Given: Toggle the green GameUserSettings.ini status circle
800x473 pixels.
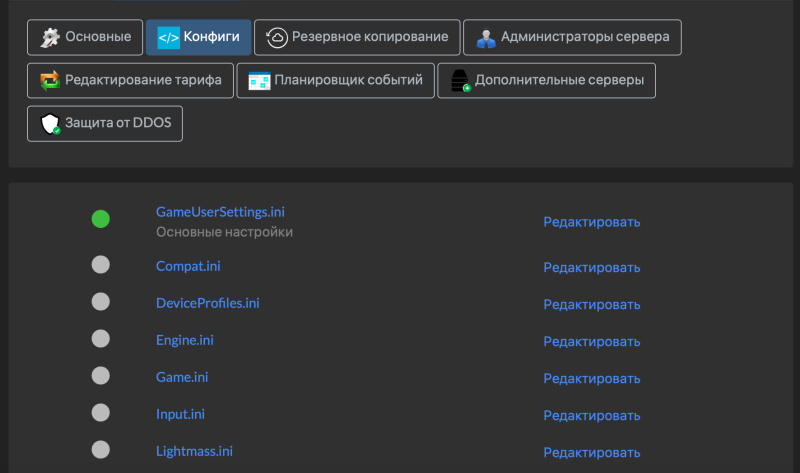Looking at the screenshot, I should 100,219.
